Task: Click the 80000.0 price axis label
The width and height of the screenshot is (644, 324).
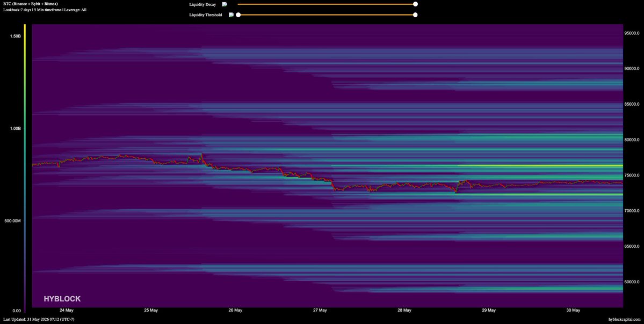Action: (632, 140)
